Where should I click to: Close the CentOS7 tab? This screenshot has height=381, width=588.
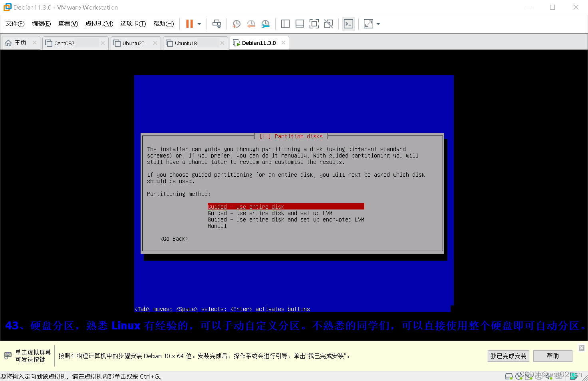(x=103, y=43)
